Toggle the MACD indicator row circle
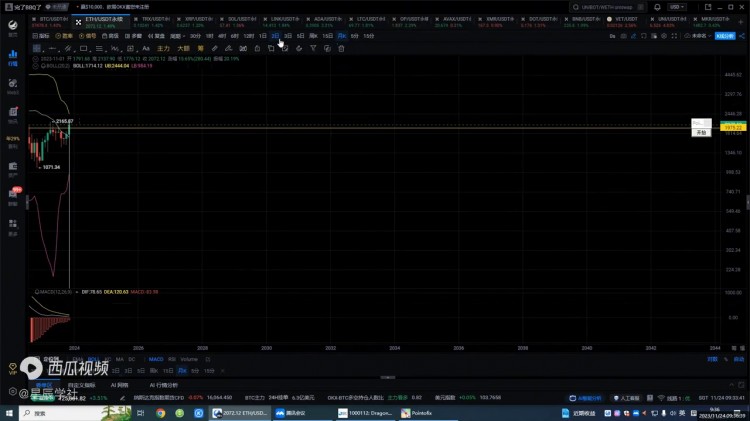750x421 pixels. (x=37, y=292)
